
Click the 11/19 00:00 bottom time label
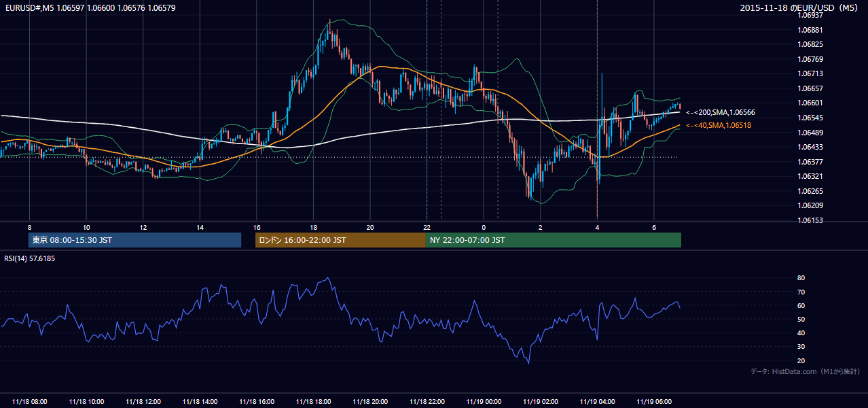[484, 402]
